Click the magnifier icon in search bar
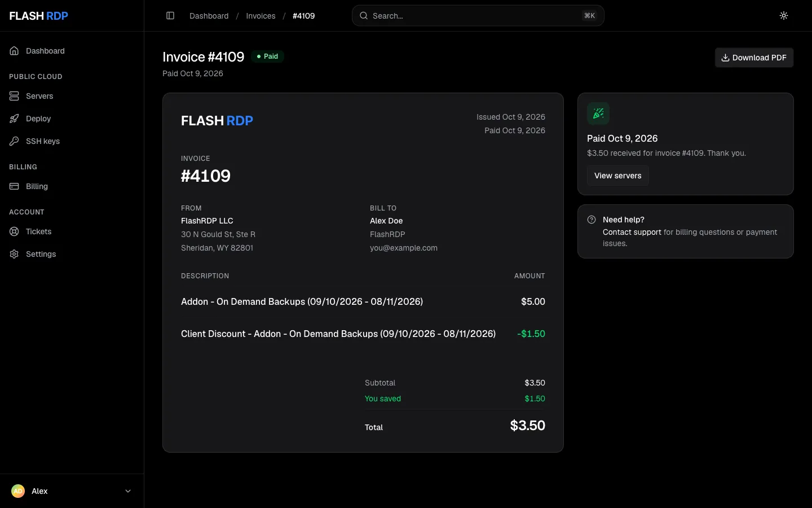 pyautogui.click(x=364, y=16)
